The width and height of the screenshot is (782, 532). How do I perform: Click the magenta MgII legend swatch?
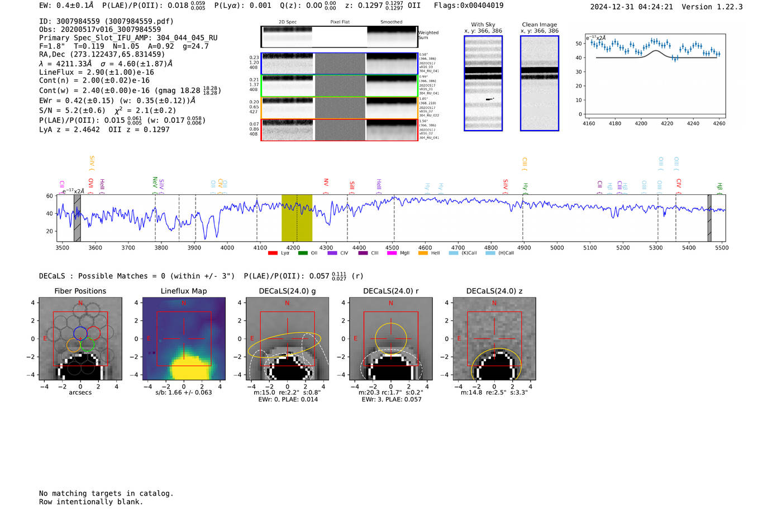point(392,253)
